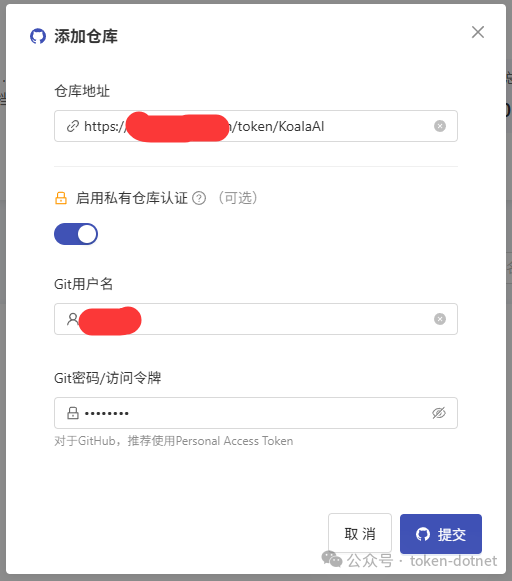The width and height of the screenshot is (512, 581).
Task: Focus the Git密码/访问令牌 password field
Action: 256,413
